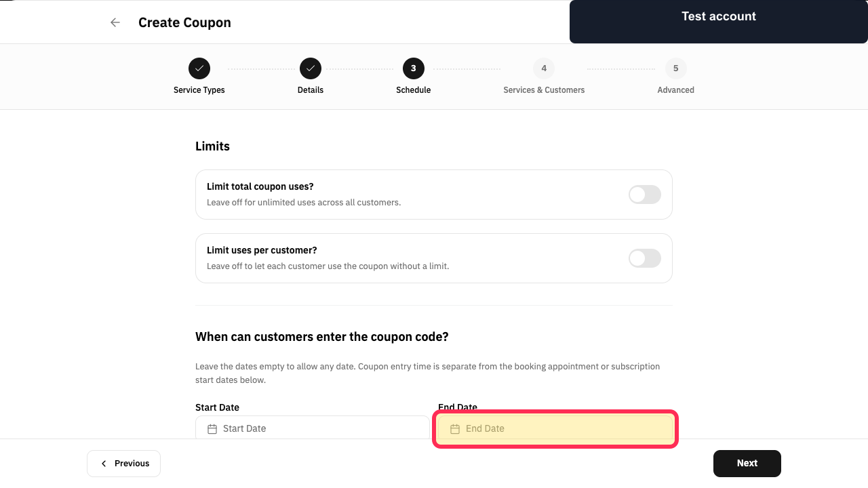868x488 pixels.
Task: Jump to step 5 Advanced circle
Action: [x=676, y=68]
